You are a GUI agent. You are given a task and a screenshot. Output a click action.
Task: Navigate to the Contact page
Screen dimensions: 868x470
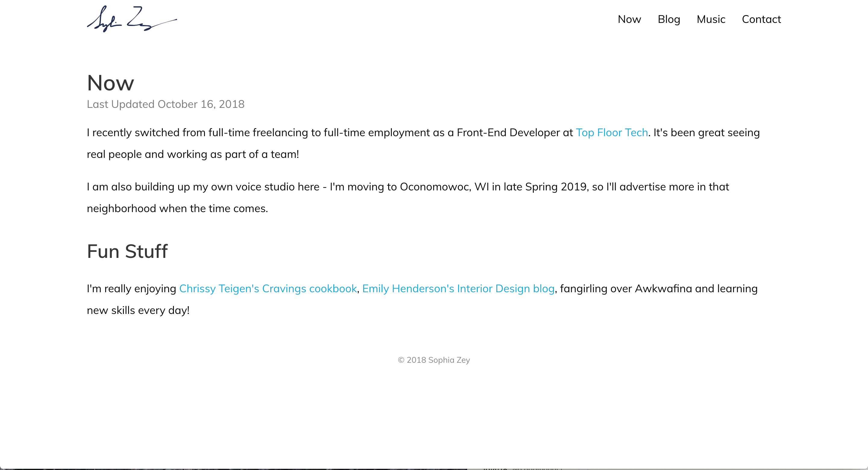click(761, 19)
